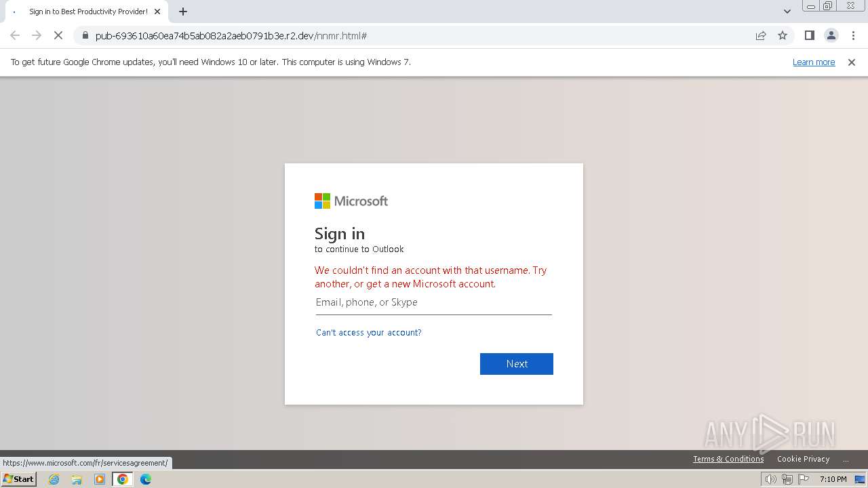This screenshot has width=868, height=488.
Task: Open a new tab with the plus button
Action: coord(183,12)
